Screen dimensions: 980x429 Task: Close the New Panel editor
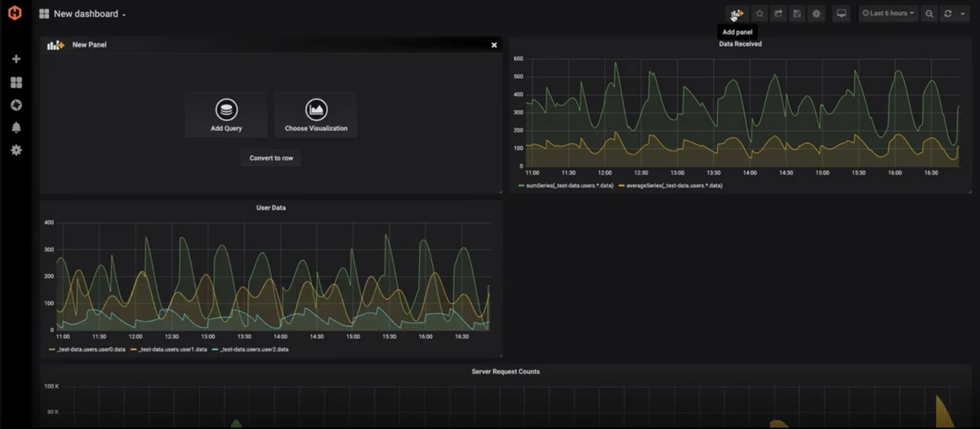(494, 45)
